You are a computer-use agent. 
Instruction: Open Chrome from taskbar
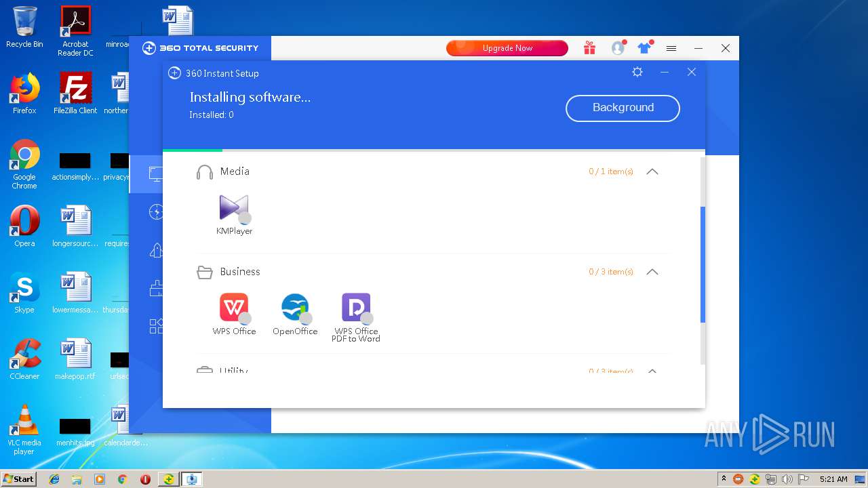[122, 479]
